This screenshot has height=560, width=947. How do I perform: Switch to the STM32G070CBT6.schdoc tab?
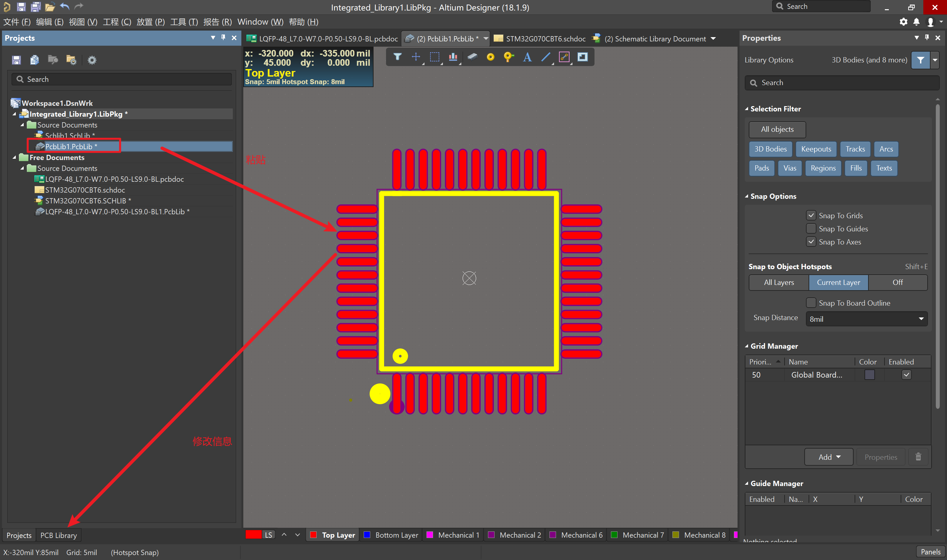540,38
